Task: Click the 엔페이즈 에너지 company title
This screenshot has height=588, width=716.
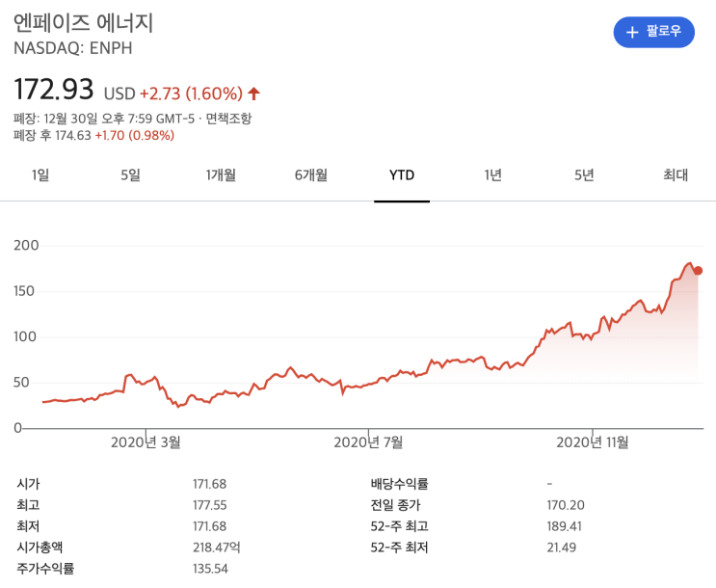Action: [83, 23]
